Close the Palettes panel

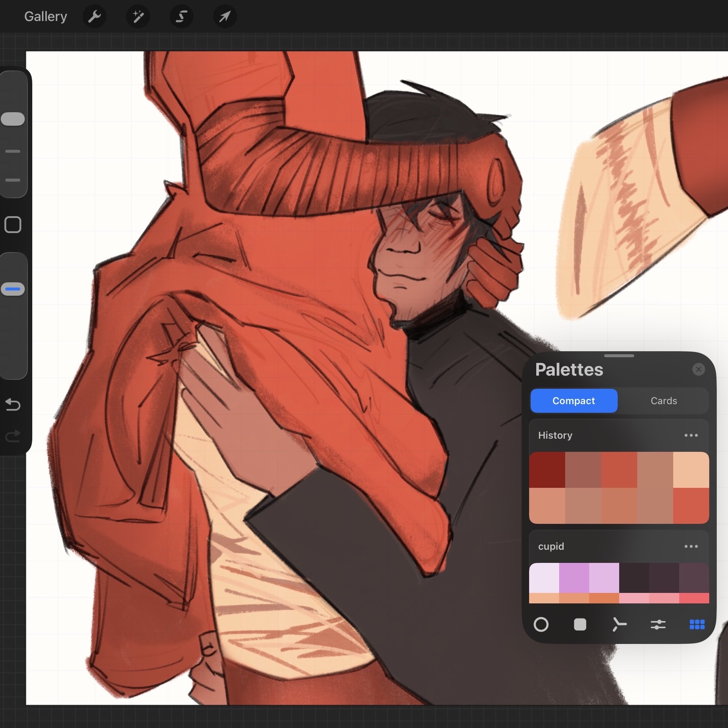point(698,369)
